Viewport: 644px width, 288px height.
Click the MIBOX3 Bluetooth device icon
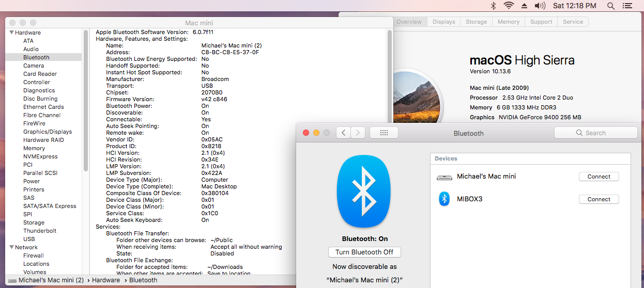pos(444,199)
